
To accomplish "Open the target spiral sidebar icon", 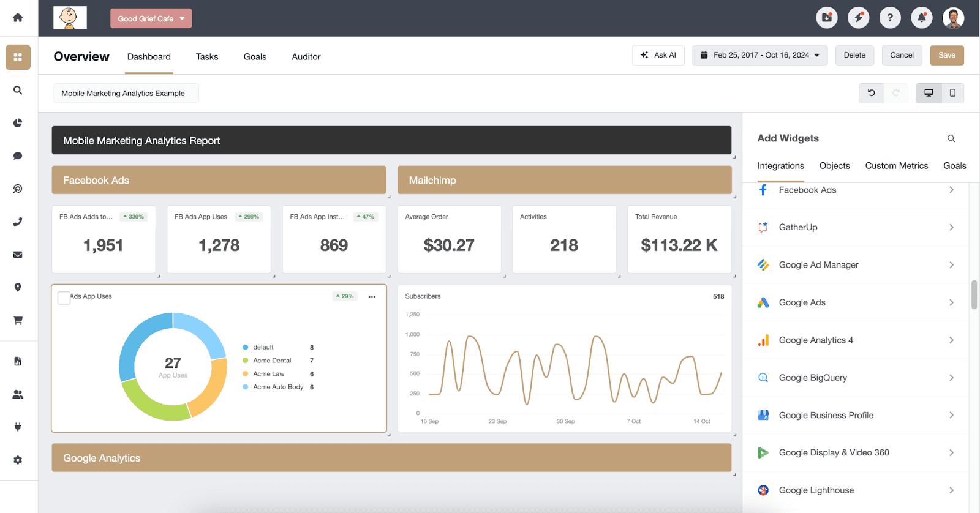I will (18, 189).
